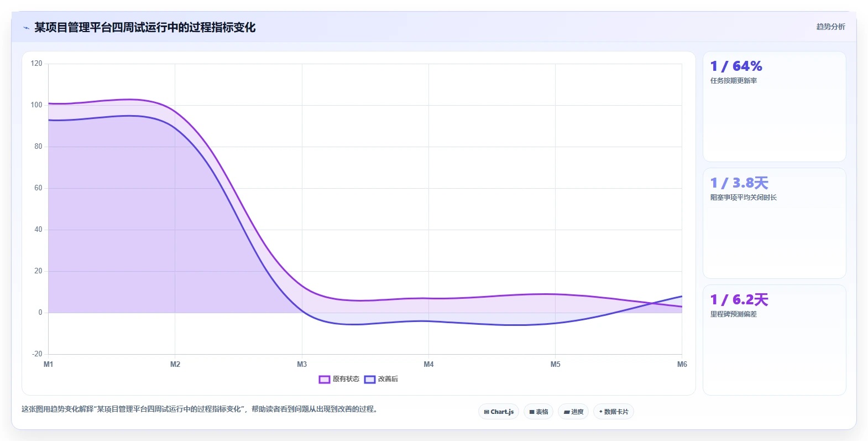This screenshot has height=441, width=868.
Task: Click the M1 axis label
Action: click(49, 364)
